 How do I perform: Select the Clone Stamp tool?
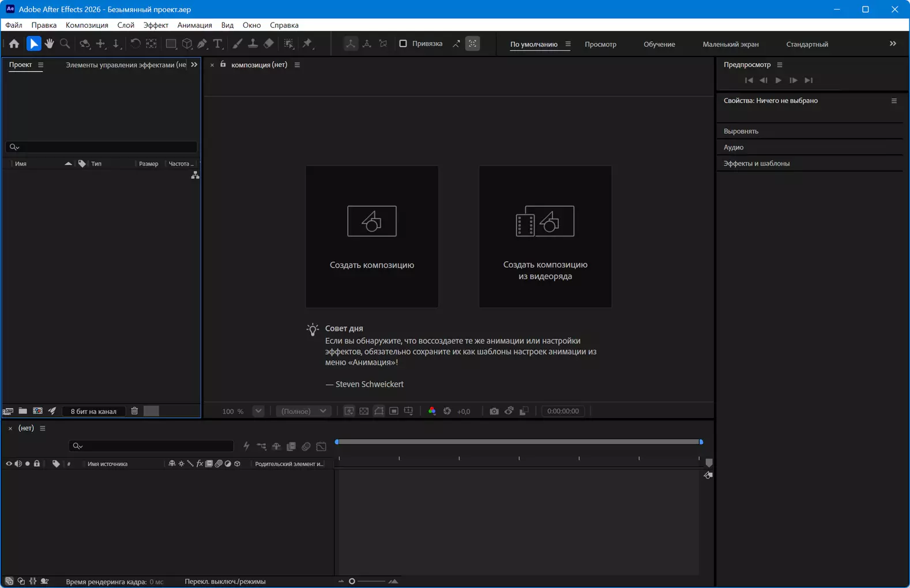253,44
